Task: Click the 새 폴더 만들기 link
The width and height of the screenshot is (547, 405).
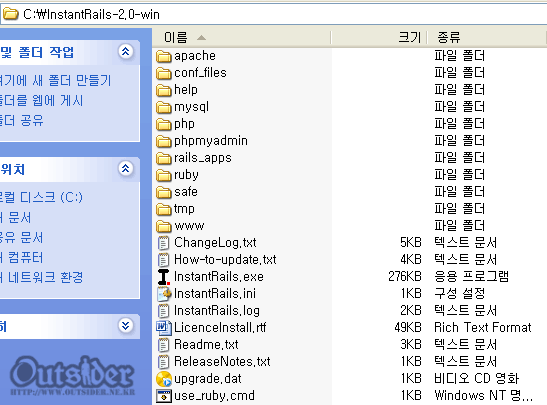Action: (55, 81)
